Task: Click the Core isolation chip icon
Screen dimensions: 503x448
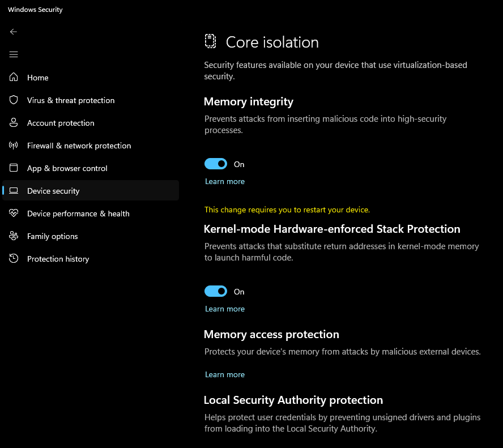Action: pyautogui.click(x=210, y=41)
